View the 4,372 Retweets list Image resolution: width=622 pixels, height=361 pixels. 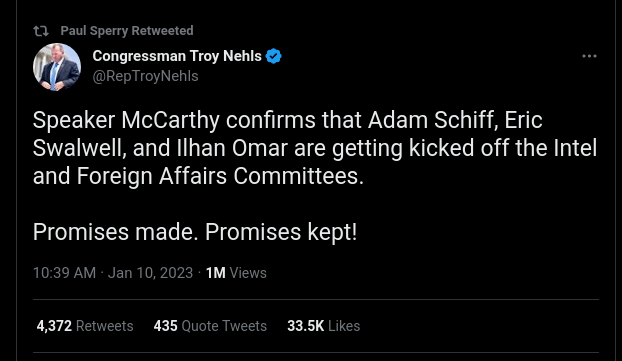tap(85, 326)
